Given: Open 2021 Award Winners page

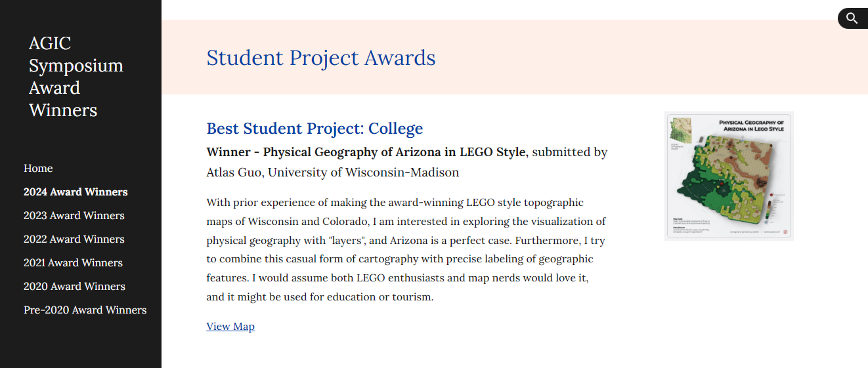Looking at the screenshot, I should coord(73,263).
